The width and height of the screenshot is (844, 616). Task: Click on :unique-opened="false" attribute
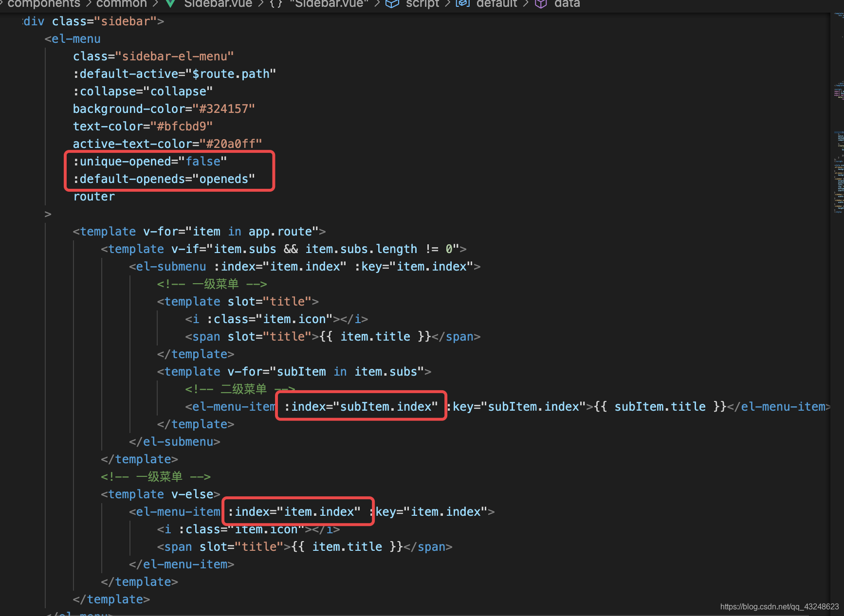click(150, 162)
